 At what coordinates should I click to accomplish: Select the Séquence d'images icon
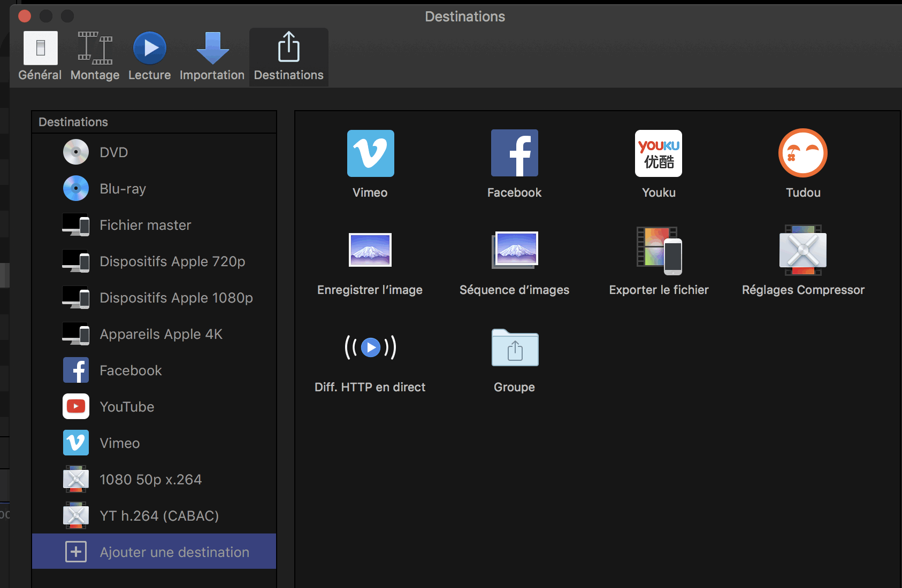point(515,250)
